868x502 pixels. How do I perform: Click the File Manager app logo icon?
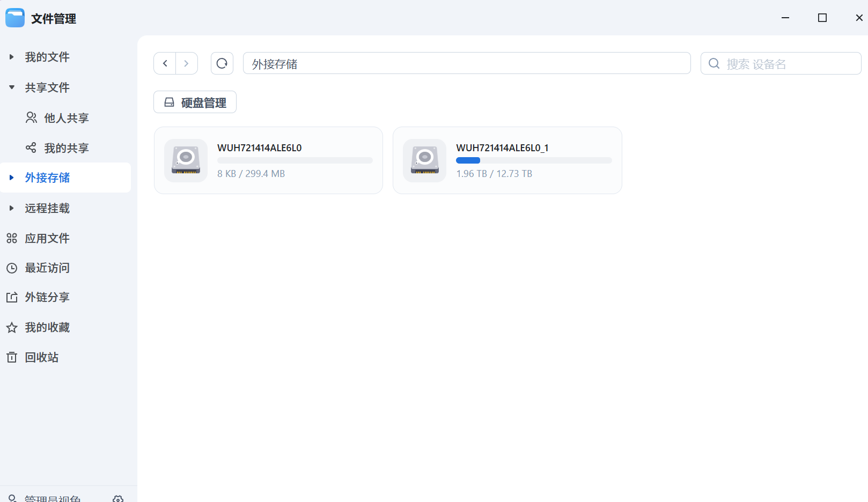[x=15, y=18]
